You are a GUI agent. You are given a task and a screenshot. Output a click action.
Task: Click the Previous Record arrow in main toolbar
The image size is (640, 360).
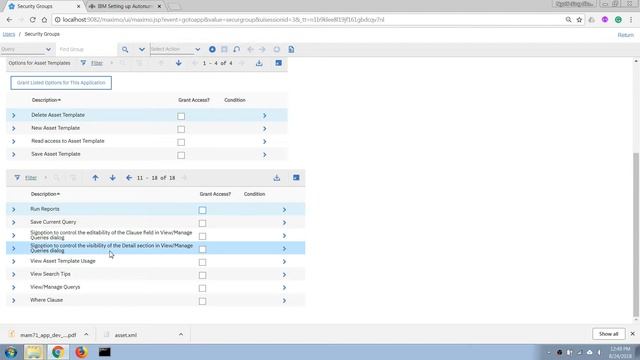tap(250, 49)
